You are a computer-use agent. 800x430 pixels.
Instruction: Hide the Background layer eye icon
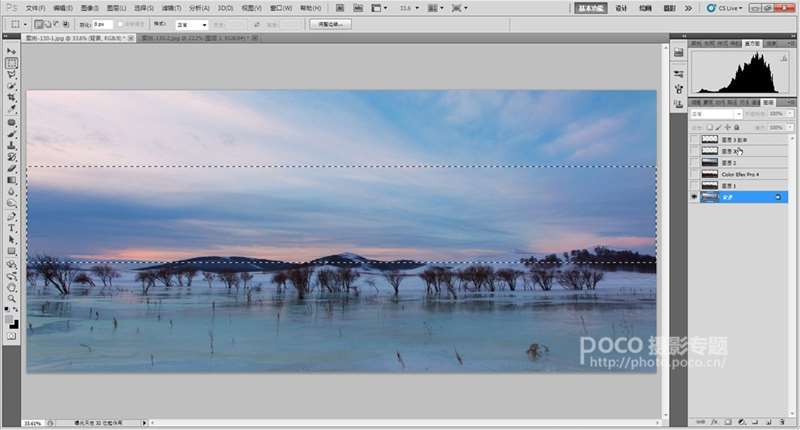click(x=694, y=198)
